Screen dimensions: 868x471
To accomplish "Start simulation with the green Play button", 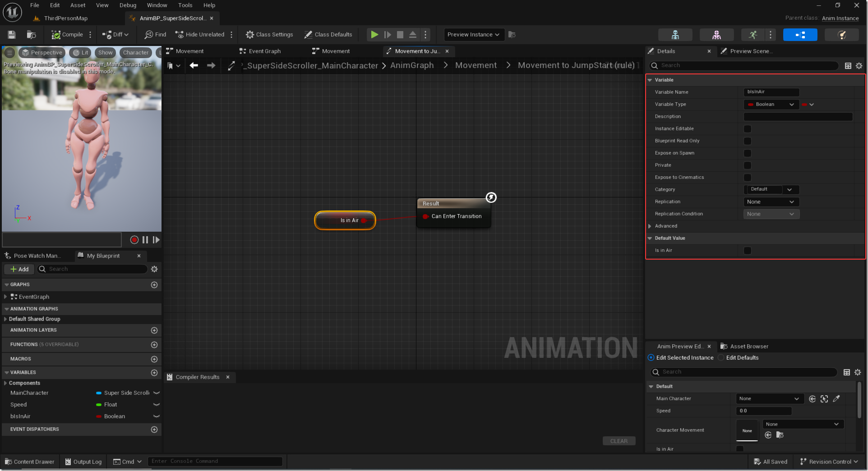I will (374, 35).
